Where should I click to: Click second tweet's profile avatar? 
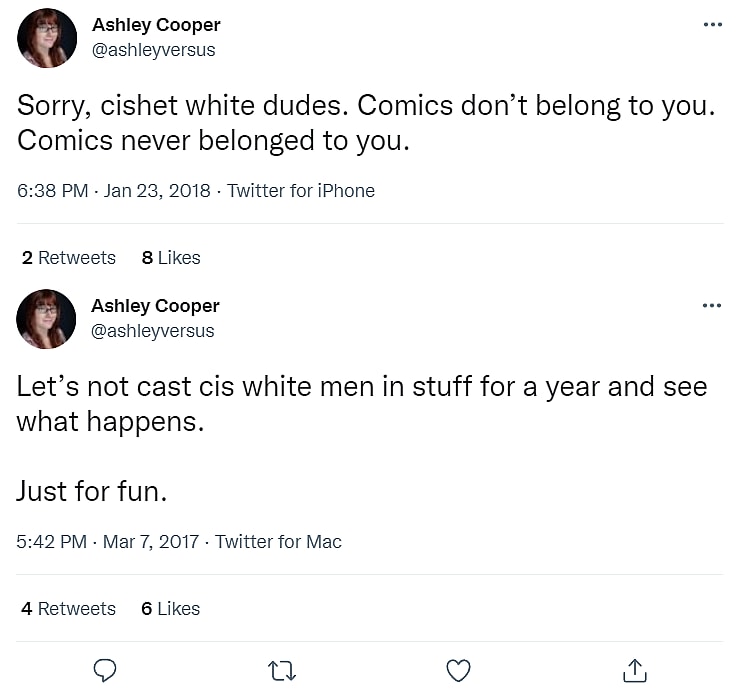point(47,319)
